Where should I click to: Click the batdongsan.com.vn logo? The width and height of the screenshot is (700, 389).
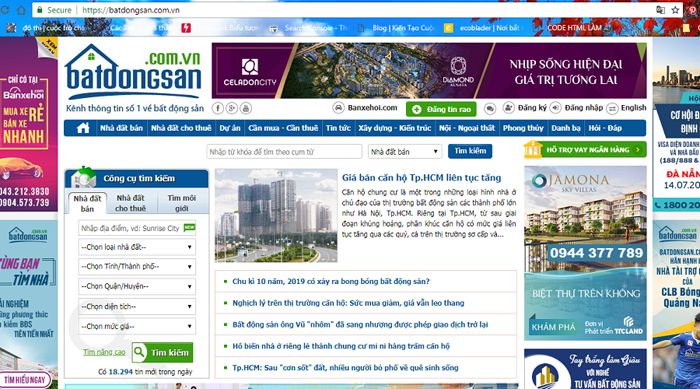coord(133,72)
